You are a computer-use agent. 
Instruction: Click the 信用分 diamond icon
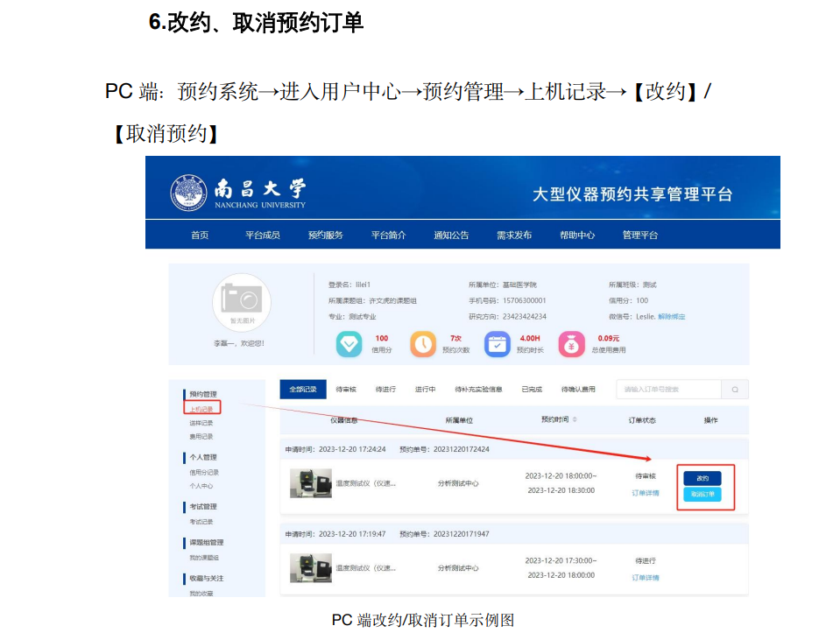tap(349, 344)
